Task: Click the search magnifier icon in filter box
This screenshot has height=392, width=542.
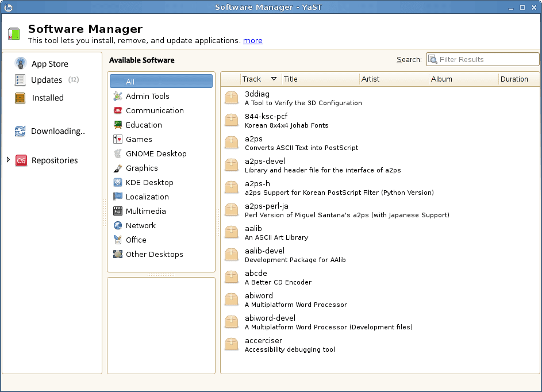Action: 433,59
